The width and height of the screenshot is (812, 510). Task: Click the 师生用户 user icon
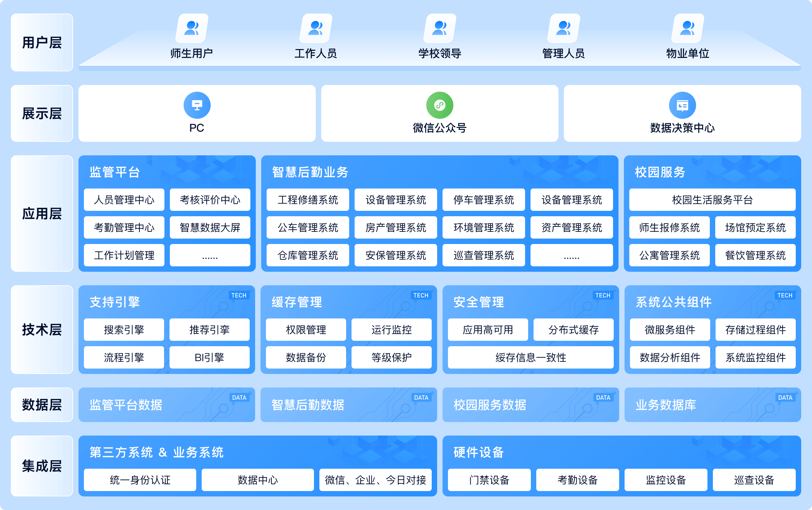click(192, 28)
